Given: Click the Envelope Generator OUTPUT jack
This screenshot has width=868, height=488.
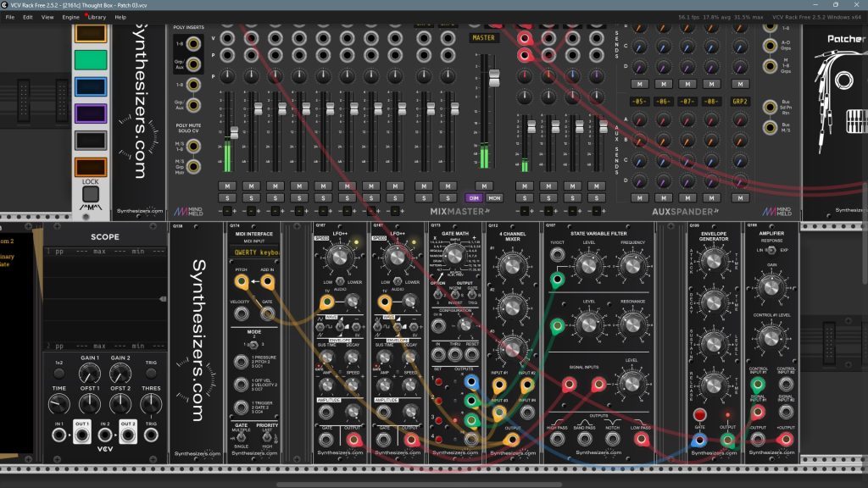Looking at the screenshot, I should (727, 441).
